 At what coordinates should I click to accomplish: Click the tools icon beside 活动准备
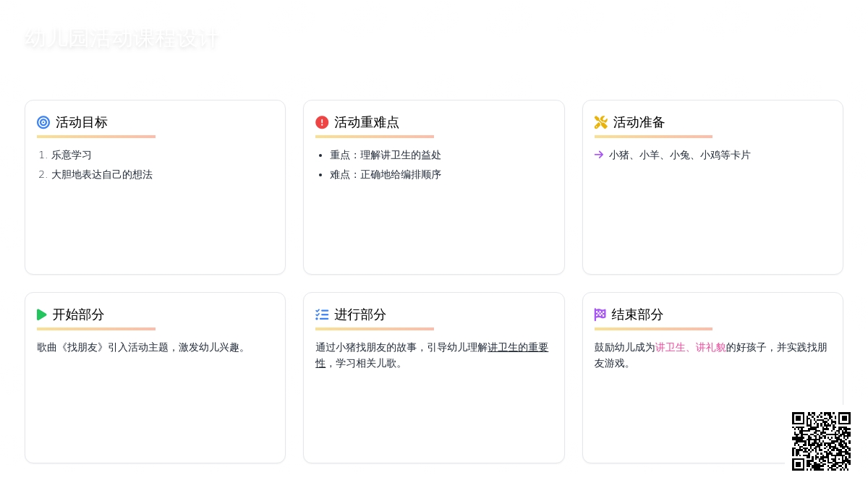[x=601, y=122]
